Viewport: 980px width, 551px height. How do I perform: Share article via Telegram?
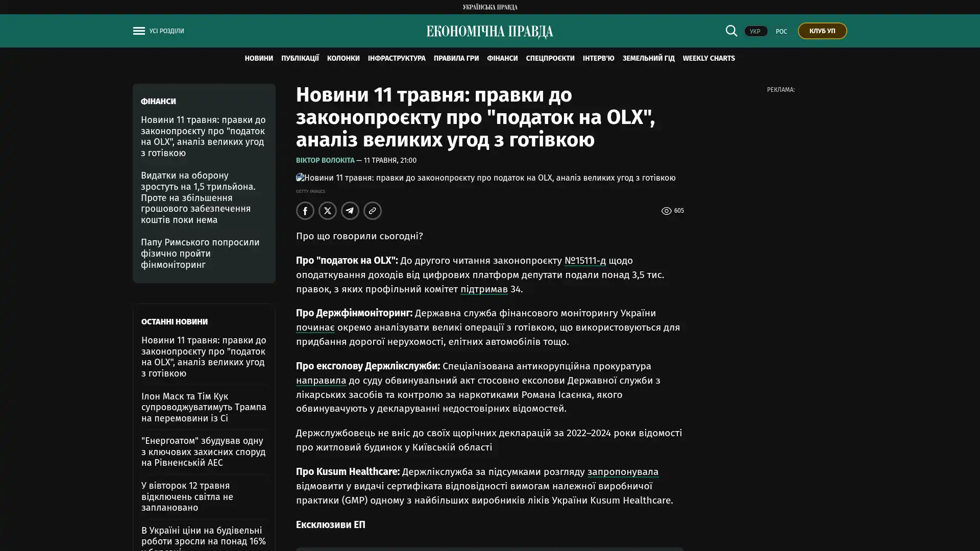[350, 211]
